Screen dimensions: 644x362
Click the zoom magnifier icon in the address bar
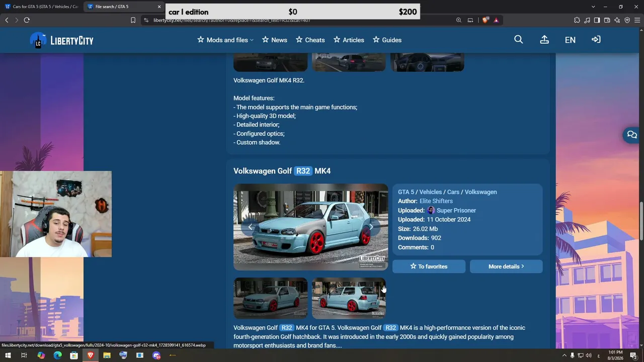[459, 20]
